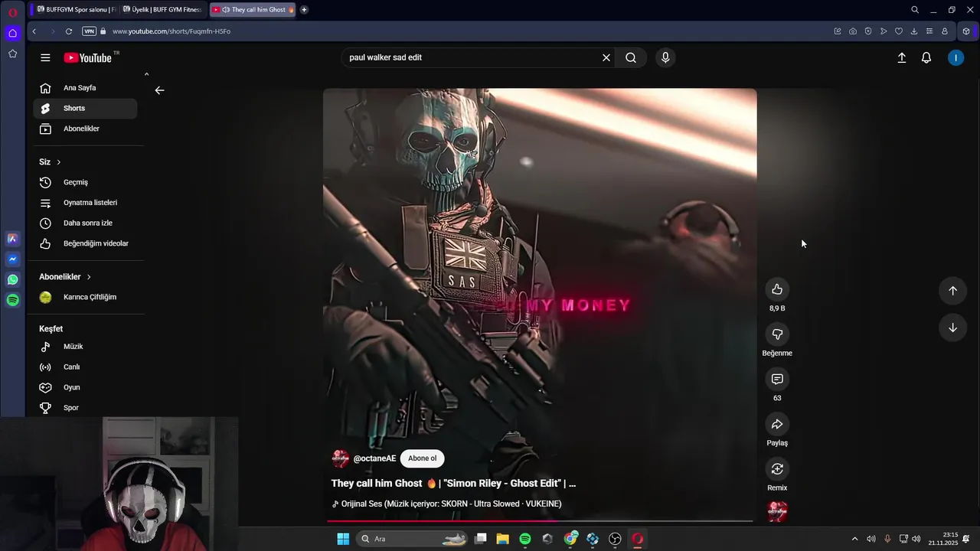Open Opera tab search magnifier

pos(915,10)
